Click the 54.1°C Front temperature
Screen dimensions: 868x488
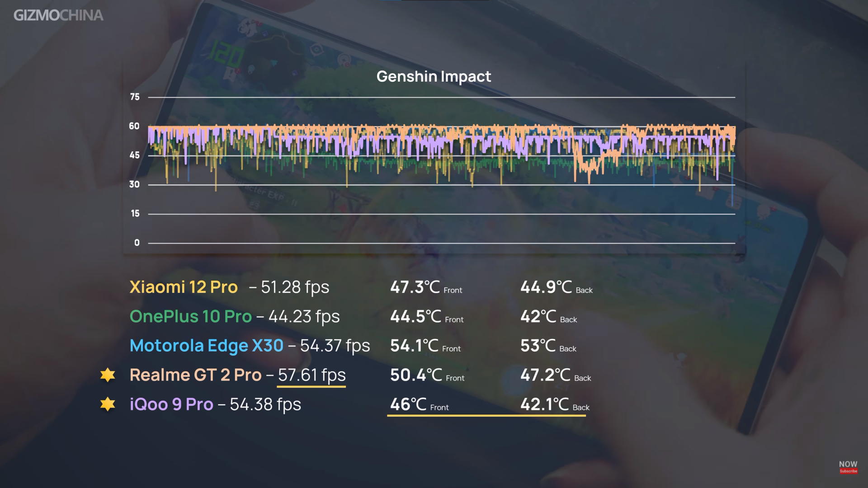[425, 346]
